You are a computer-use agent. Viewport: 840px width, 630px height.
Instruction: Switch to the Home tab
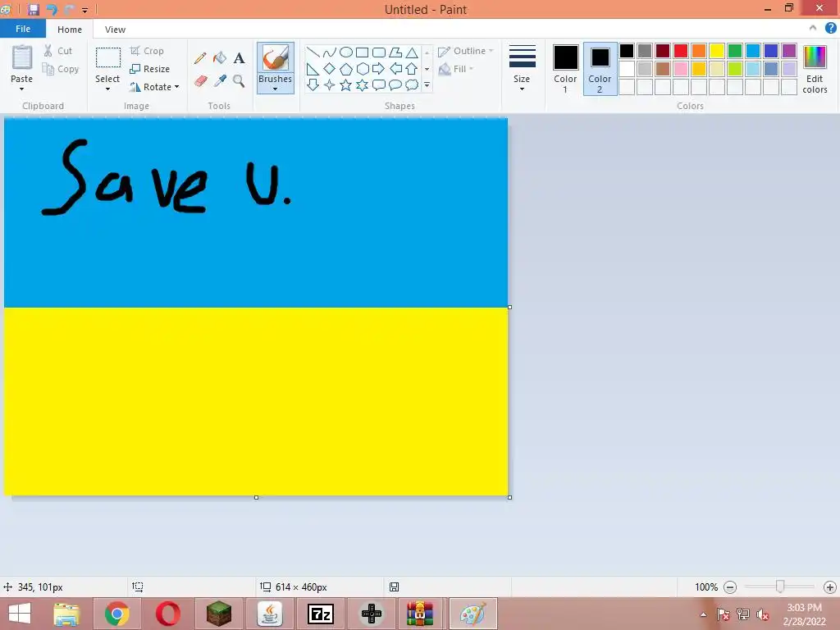click(70, 30)
